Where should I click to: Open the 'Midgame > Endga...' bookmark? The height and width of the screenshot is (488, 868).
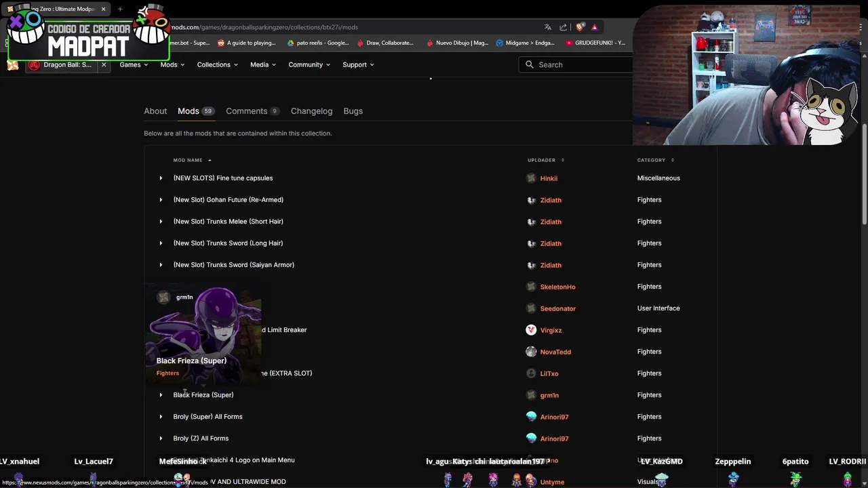click(x=526, y=43)
